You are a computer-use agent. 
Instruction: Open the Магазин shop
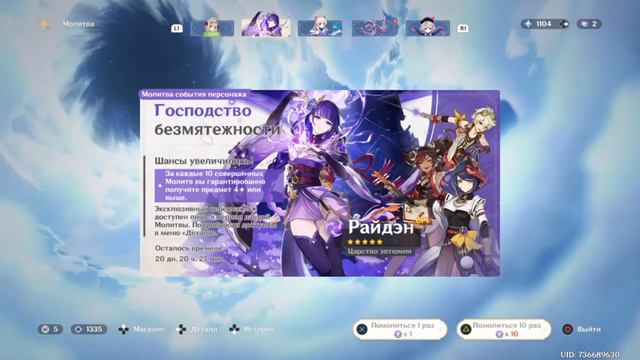tap(142, 329)
